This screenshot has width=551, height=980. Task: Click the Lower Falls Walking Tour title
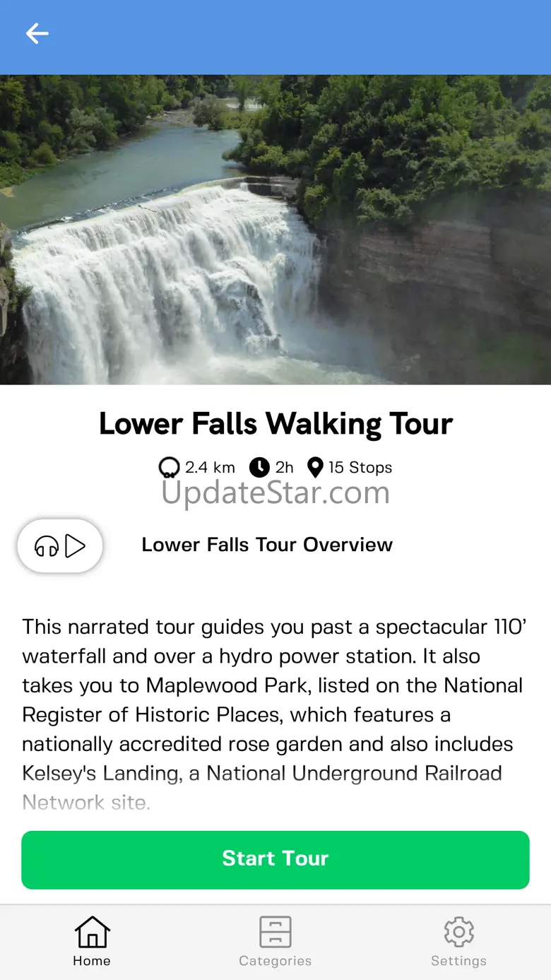tap(275, 424)
